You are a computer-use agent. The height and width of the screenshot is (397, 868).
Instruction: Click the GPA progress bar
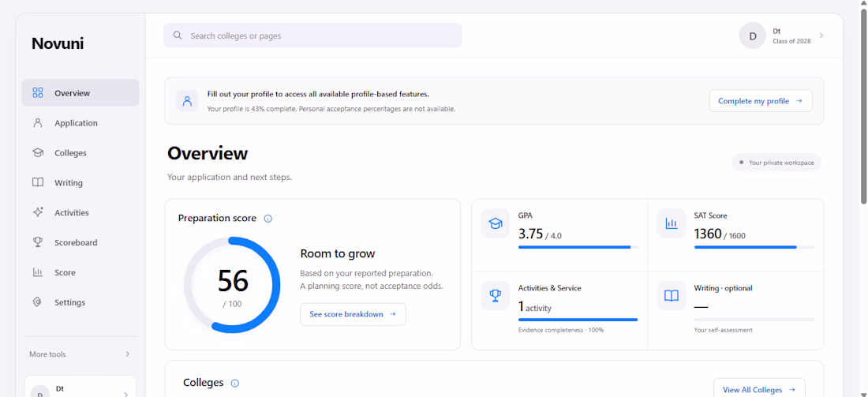coord(578,247)
